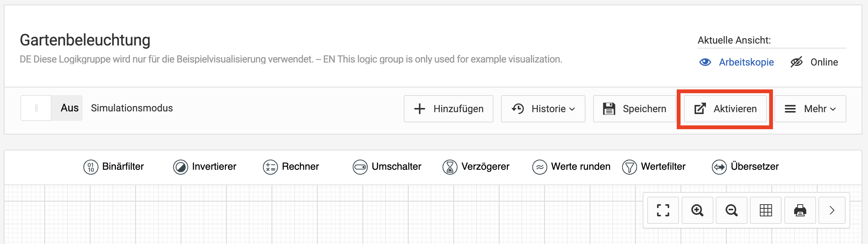Zoom in on the canvas

coord(697,210)
